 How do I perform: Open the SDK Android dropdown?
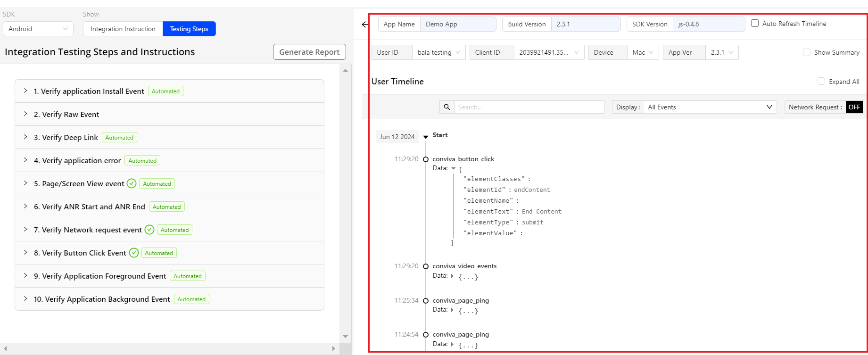pos(38,29)
